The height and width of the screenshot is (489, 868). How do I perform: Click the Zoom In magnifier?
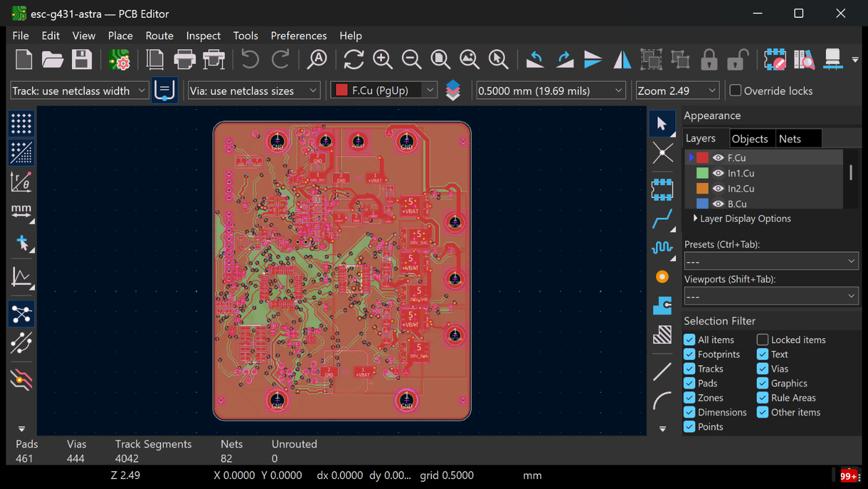[x=383, y=60]
